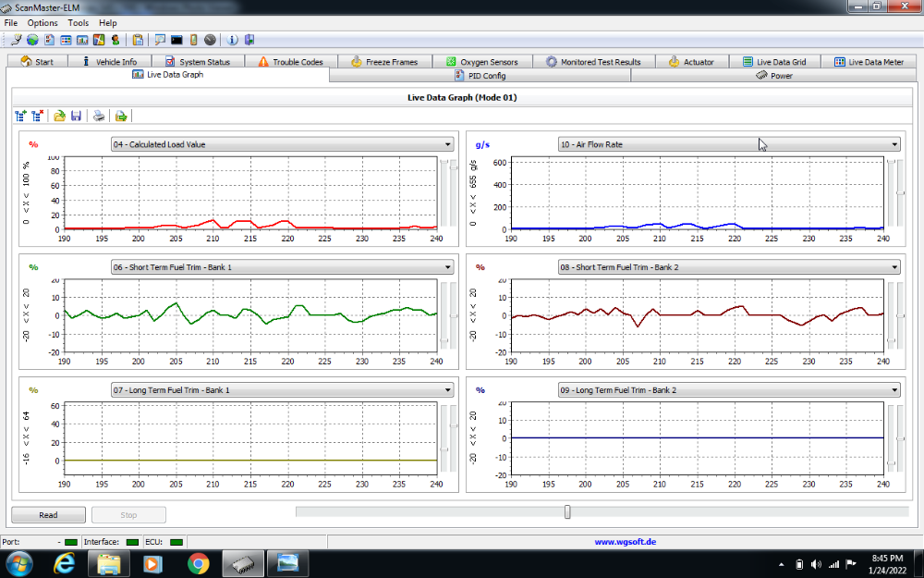Image resolution: width=924 pixels, height=578 pixels.
Task: Open the terminal console icon in toolbar
Action: point(176,40)
